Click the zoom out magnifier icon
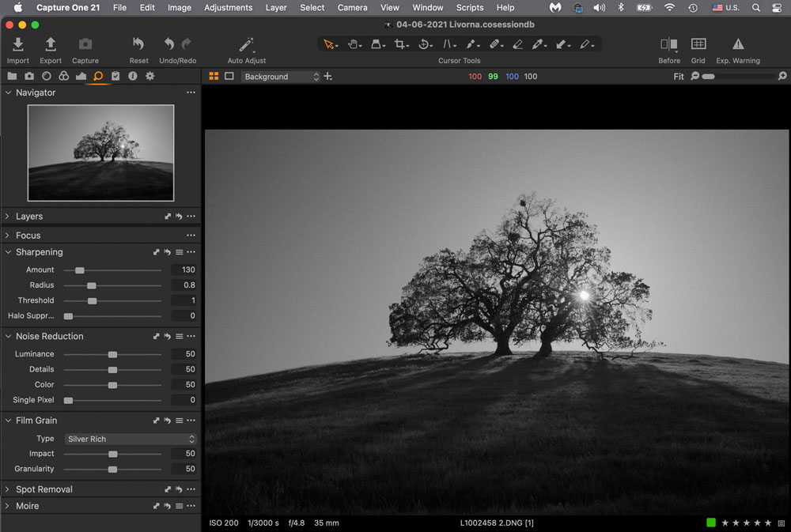 [695, 76]
